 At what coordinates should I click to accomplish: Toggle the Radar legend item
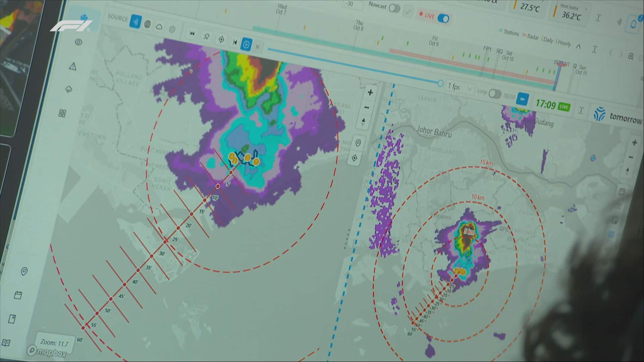tap(530, 37)
